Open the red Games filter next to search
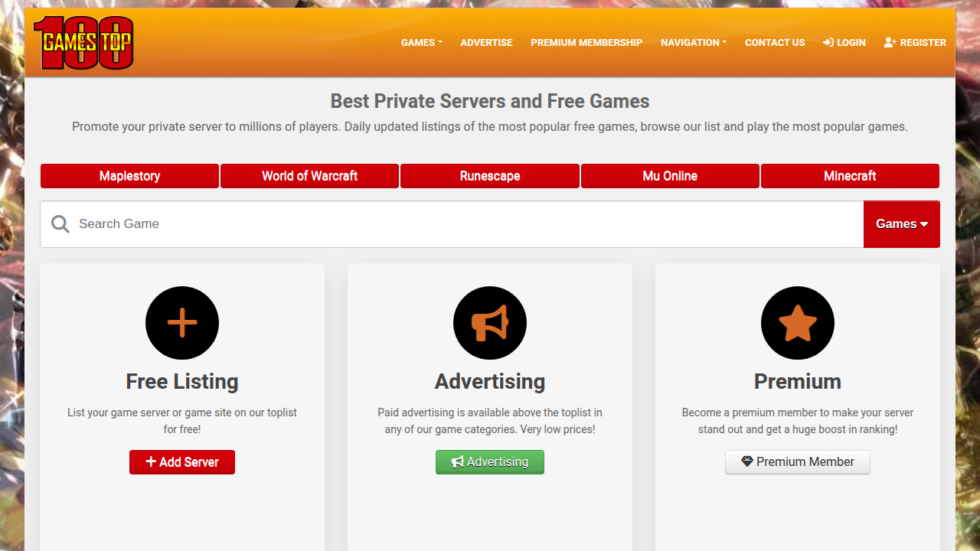The width and height of the screenshot is (980, 551). pyautogui.click(x=902, y=224)
